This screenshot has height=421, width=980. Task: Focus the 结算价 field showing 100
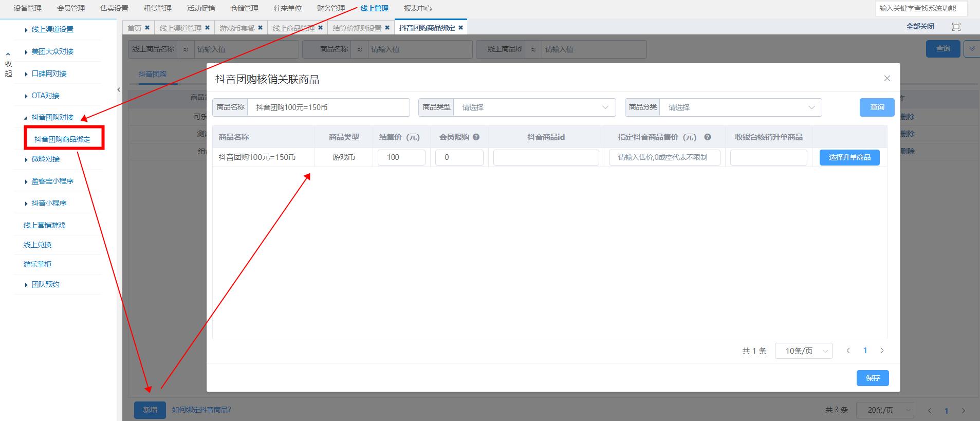(x=401, y=157)
